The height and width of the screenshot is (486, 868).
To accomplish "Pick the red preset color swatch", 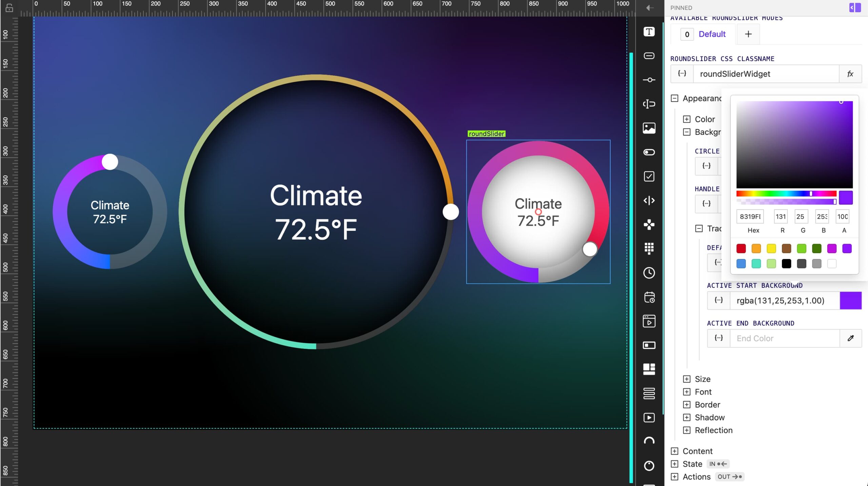I will pos(741,248).
